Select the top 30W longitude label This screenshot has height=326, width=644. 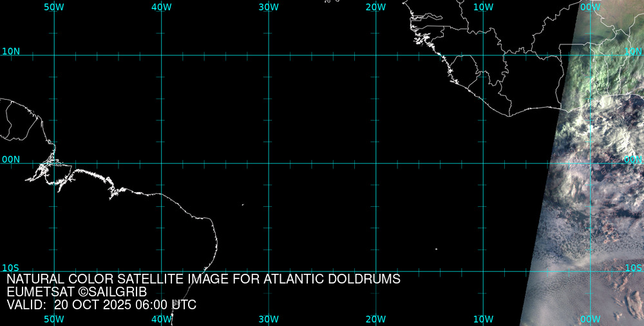point(268,7)
